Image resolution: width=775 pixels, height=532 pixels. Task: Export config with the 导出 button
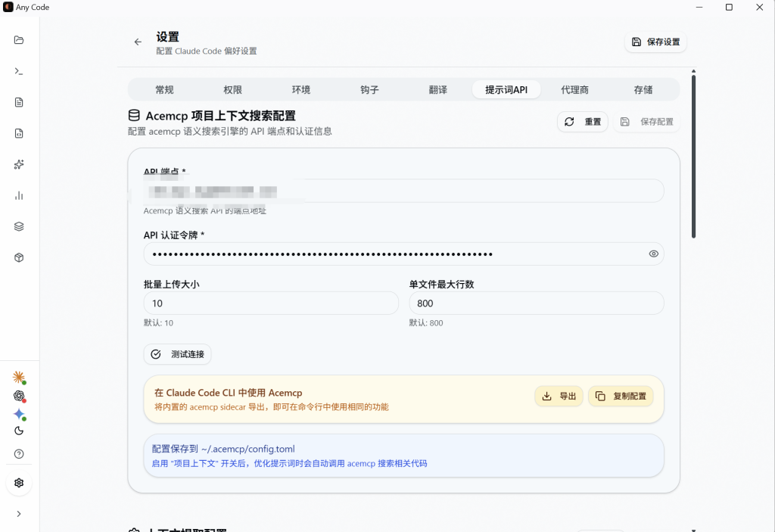[x=559, y=396]
